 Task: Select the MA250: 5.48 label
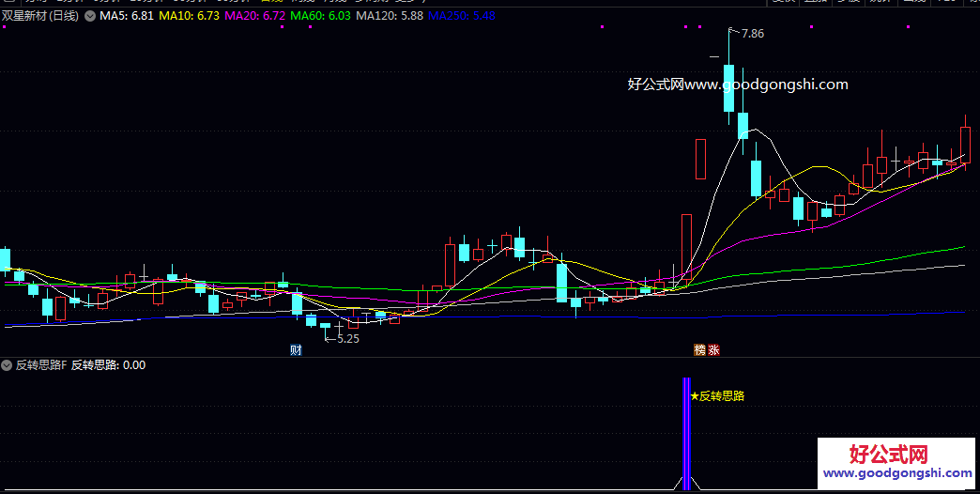click(x=462, y=16)
